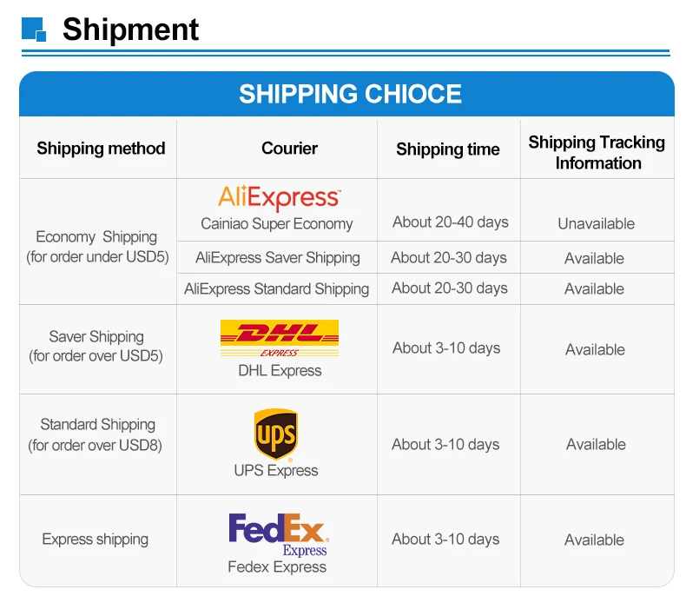Click the Shipping time column header
This screenshot has width=686, height=616.
point(447,149)
